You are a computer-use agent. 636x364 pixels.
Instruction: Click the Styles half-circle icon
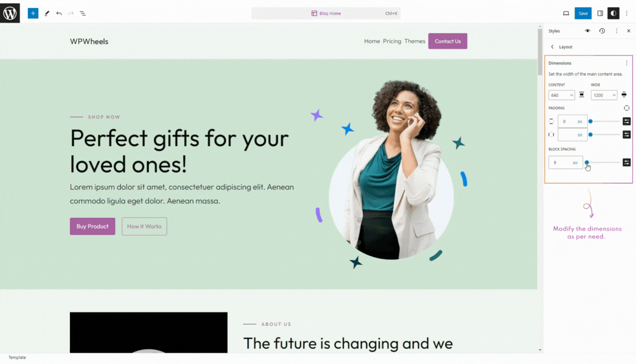pos(613,13)
